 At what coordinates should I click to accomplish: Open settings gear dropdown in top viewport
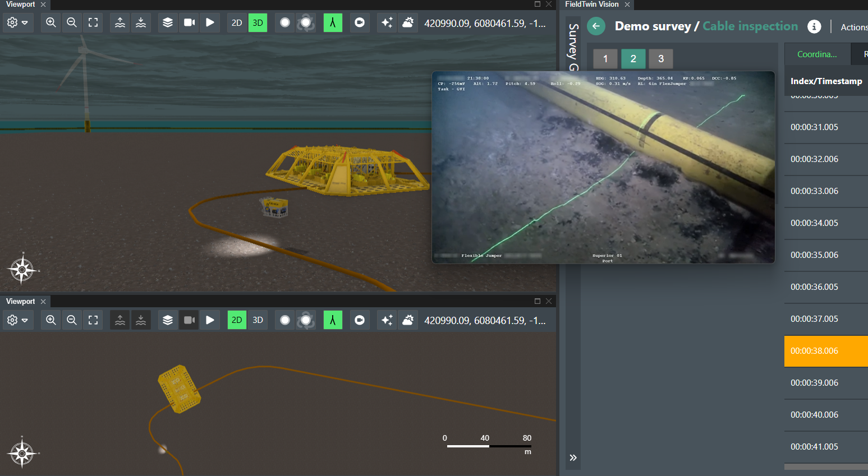(17, 22)
